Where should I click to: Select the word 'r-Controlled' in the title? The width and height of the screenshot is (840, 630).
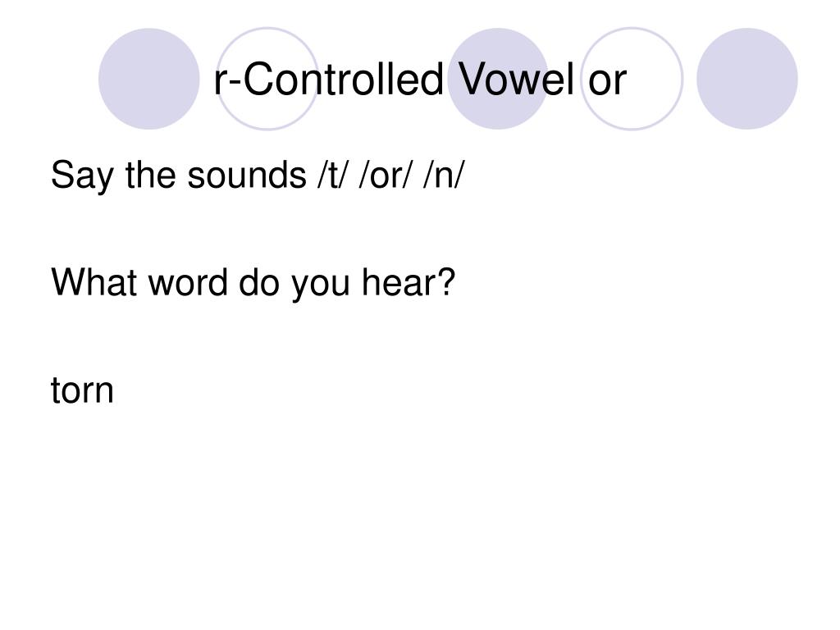click(x=328, y=80)
